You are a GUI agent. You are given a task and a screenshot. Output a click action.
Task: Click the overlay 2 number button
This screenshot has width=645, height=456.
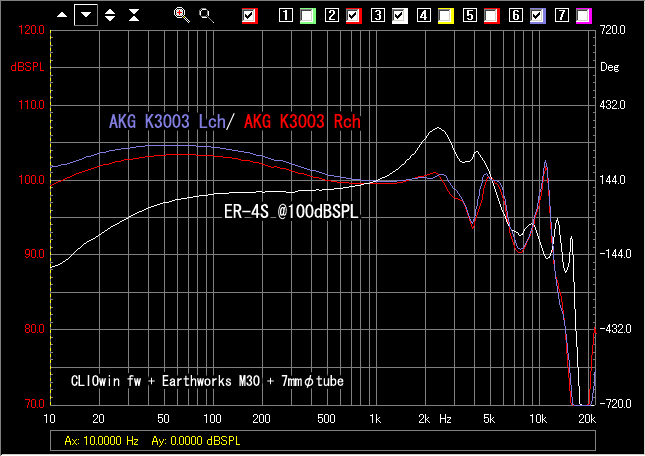click(332, 15)
